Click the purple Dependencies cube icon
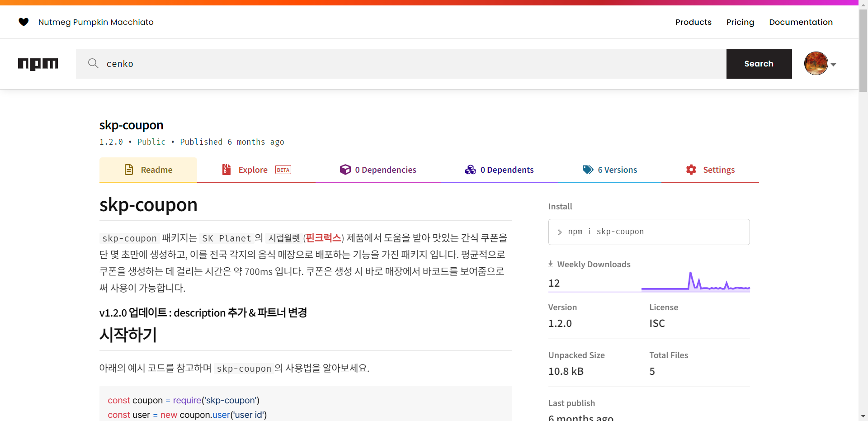 click(x=345, y=170)
